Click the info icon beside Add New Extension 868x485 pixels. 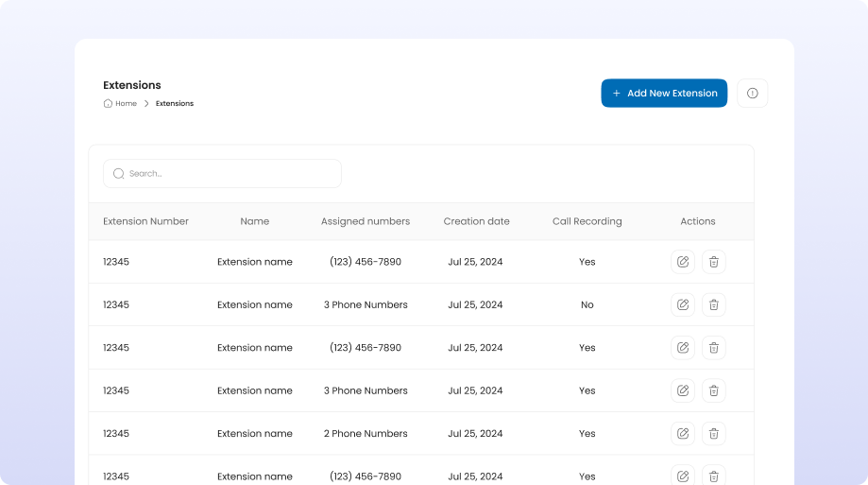click(752, 94)
